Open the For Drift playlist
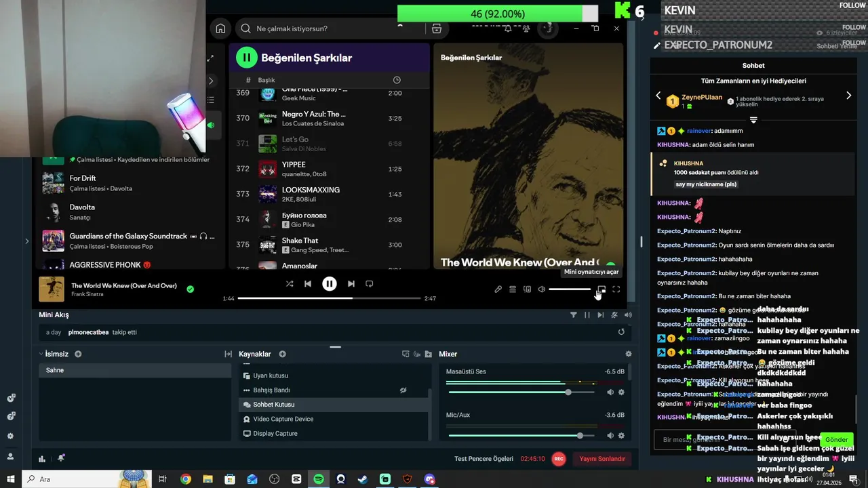The height and width of the screenshot is (488, 868). pyautogui.click(x=129, y=183)
